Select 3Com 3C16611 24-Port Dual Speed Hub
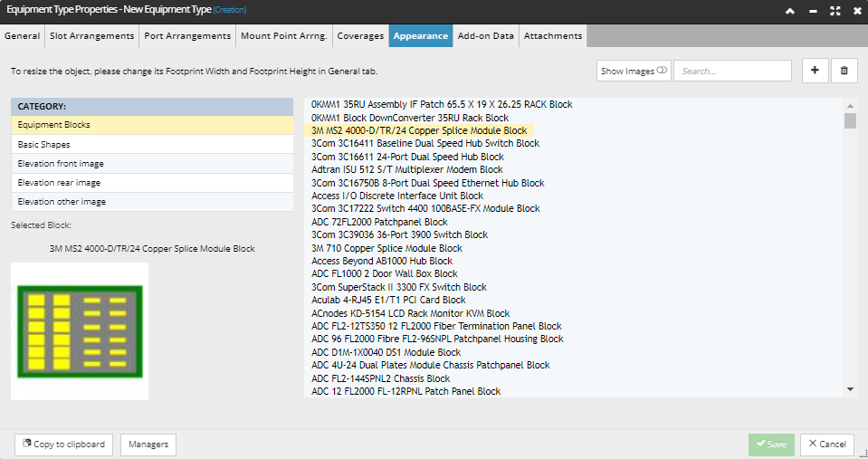The image size is (868, 459). point(407,157)
